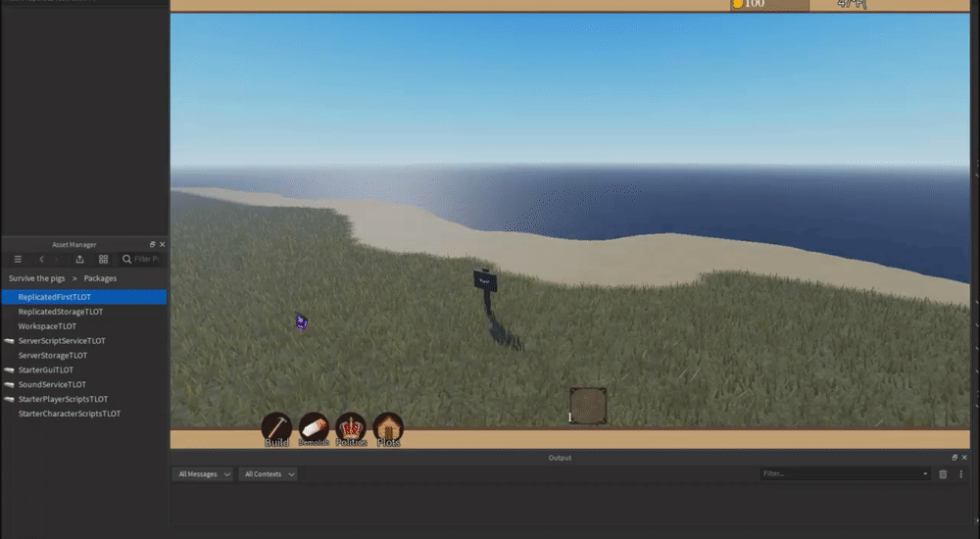
Task: Undock the Asset Manager panel
Action: pyautogui.click(x=152, y=244)
